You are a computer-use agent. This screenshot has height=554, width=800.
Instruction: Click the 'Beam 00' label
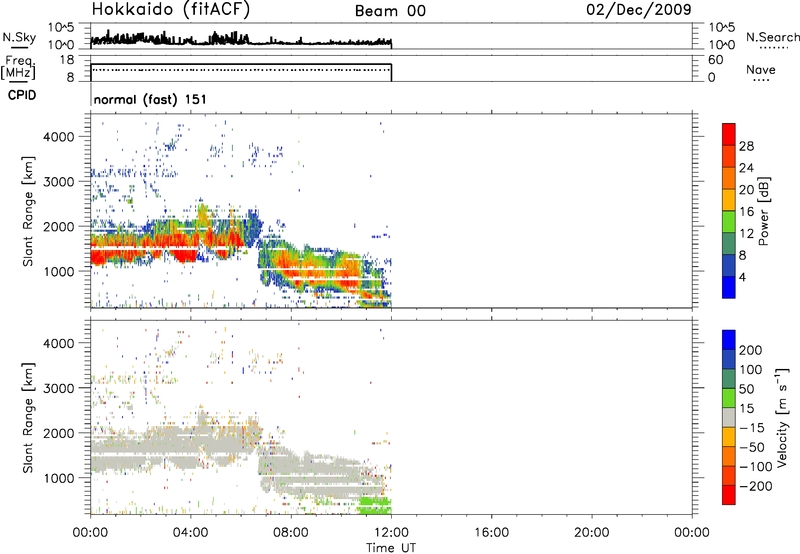pyautogui.click(x=390, y=11)
